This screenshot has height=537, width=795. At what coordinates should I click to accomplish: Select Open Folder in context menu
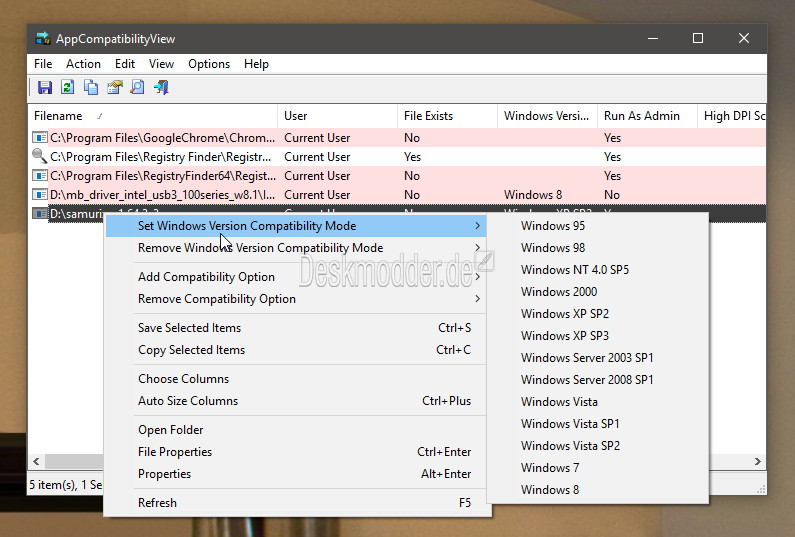297,429
